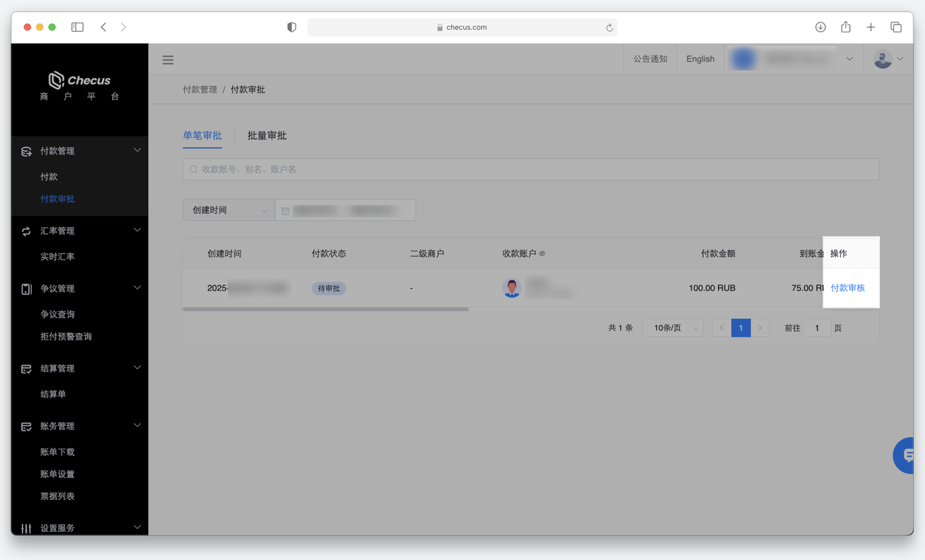Open 公告通知 announcements
This screenshot has width=925, height=560.
point(650,59)
